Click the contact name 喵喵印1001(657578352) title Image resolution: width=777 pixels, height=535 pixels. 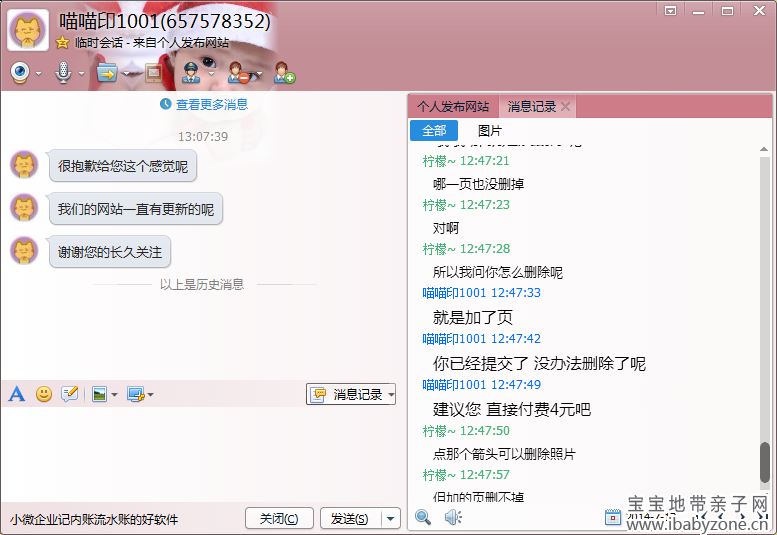[x=165, y=21]
